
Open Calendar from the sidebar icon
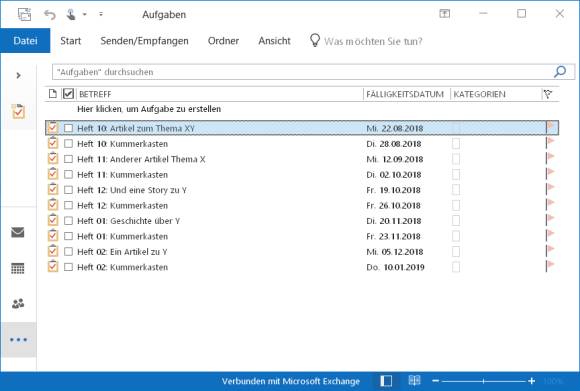(x=18, y=268)
